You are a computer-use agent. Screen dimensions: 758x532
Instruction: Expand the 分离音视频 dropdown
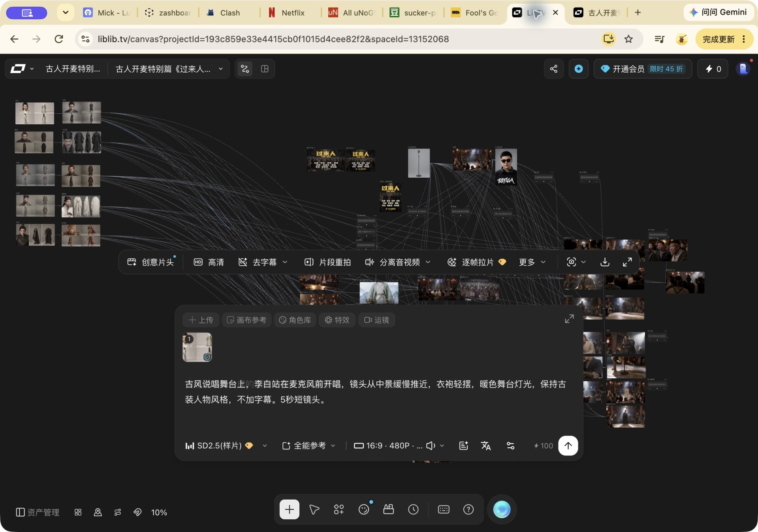(x=398, y=262)
